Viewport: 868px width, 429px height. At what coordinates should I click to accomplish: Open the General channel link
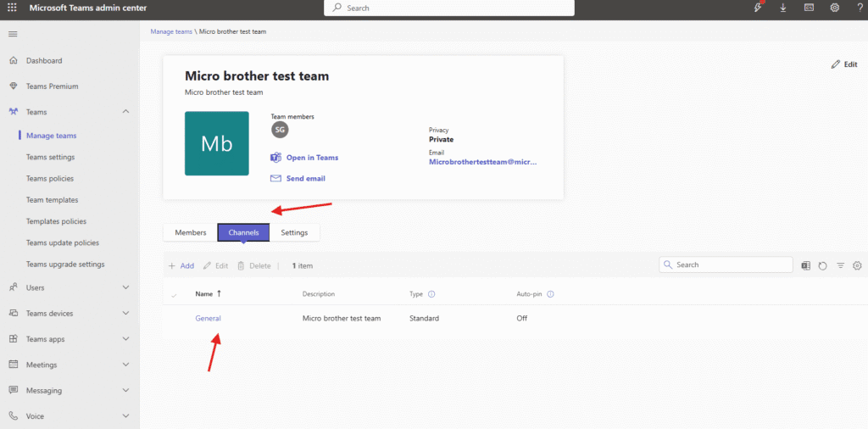(208, 319)
